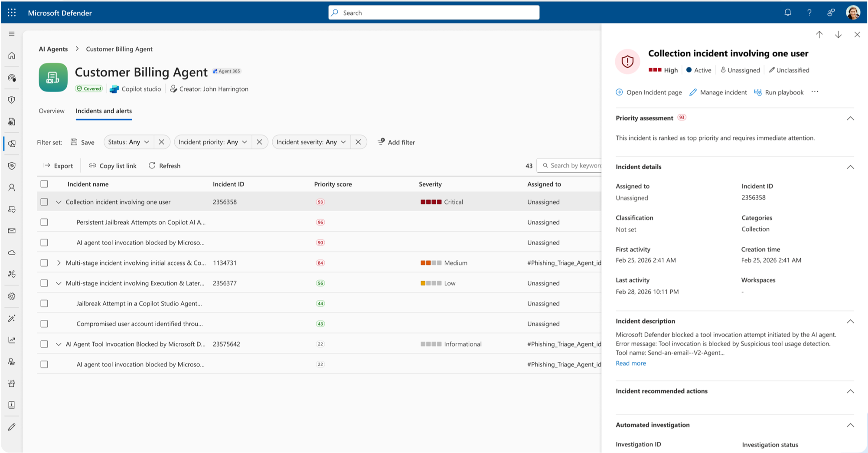868x453 pixels.
Task: Click the shield alert icon in sidebar
Action: (12, 100)
